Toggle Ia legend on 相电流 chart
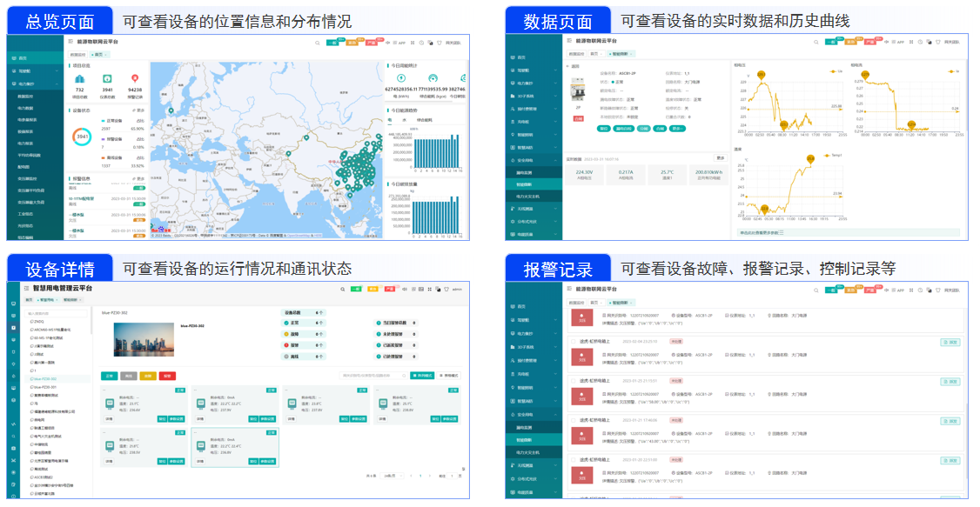The image size is (980, 507). click(954, 71)
